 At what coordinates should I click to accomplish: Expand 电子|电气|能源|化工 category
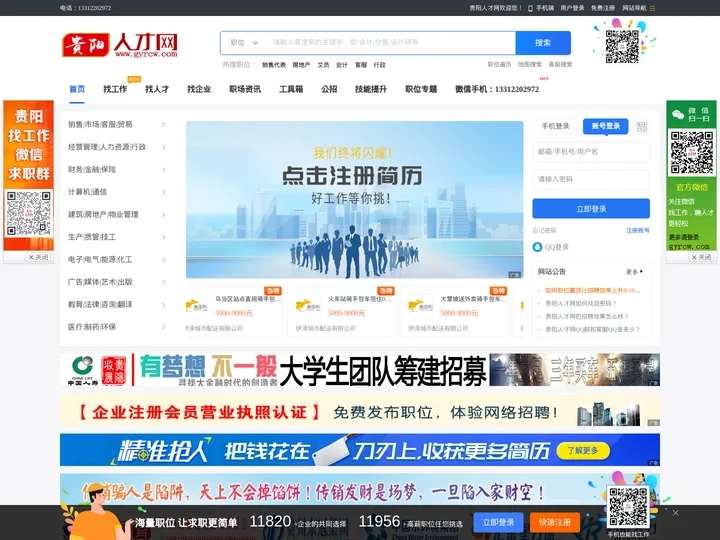click(117, 259)
